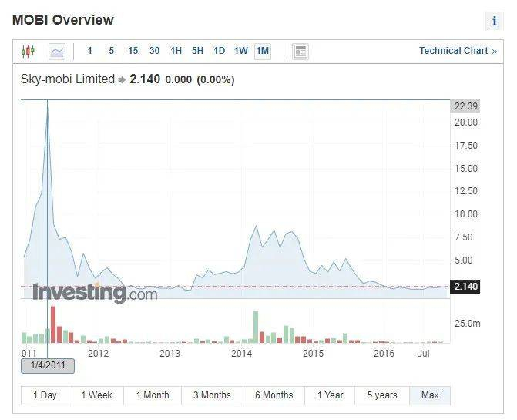This screenshot has height=420, width=517.
Task: Select the area chart type icon
Action: pyautogui.click(x=57, y=52)
